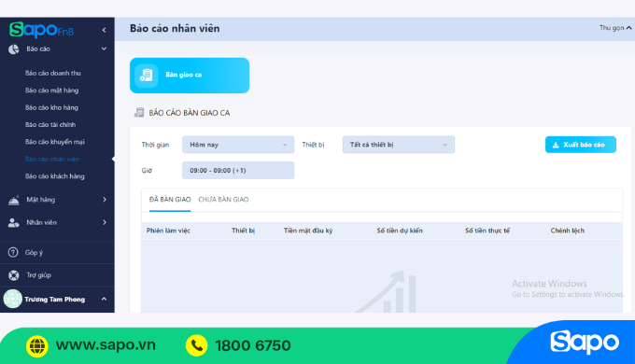This screenshot has width=635, height=364.
Task: Click the Chênh lệch column header
Action: 567,231
